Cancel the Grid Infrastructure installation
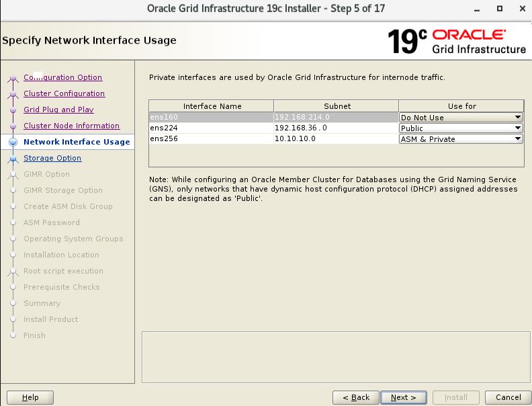 503,397
